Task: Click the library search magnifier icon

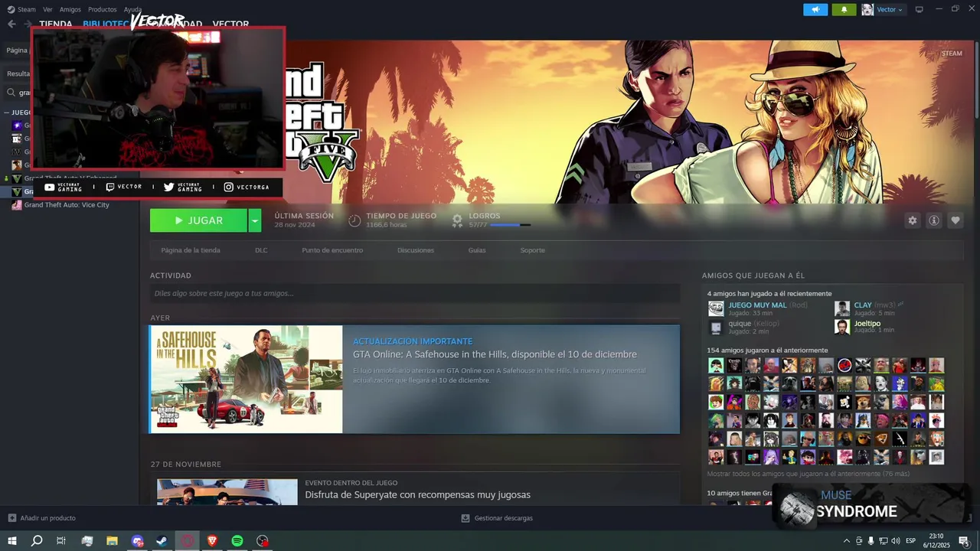Action: click(11, 93)
